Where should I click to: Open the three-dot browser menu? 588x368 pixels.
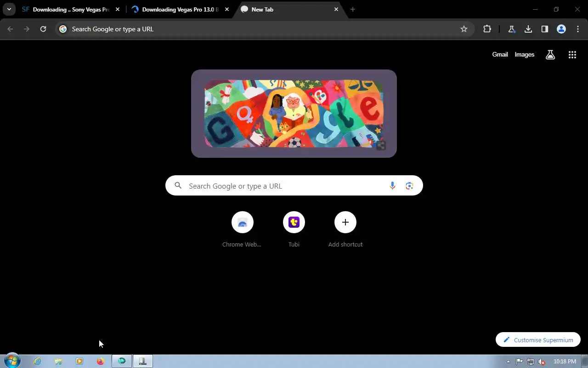[578, 29]
